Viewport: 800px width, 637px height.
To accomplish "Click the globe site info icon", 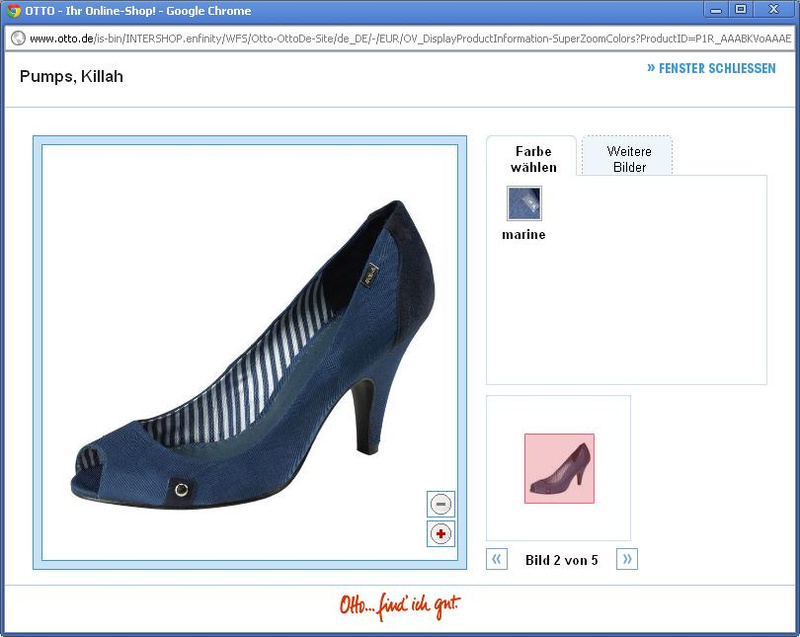I will coord(17,39).
